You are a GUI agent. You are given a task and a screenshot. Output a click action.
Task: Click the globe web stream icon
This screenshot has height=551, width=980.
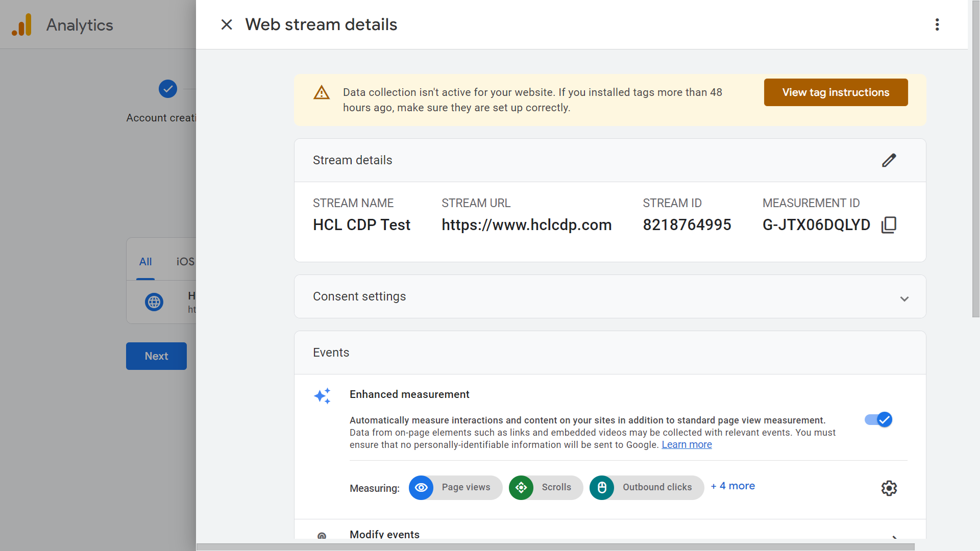[154, 302]
